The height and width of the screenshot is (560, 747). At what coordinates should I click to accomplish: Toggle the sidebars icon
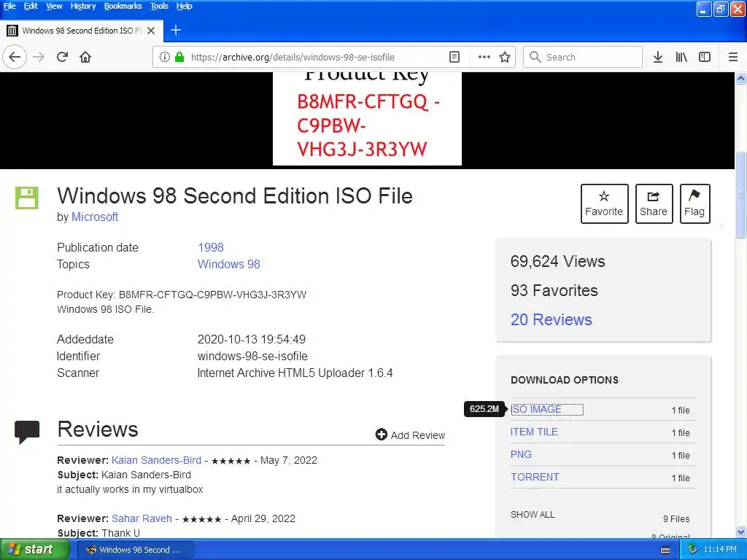pos(705,57)
